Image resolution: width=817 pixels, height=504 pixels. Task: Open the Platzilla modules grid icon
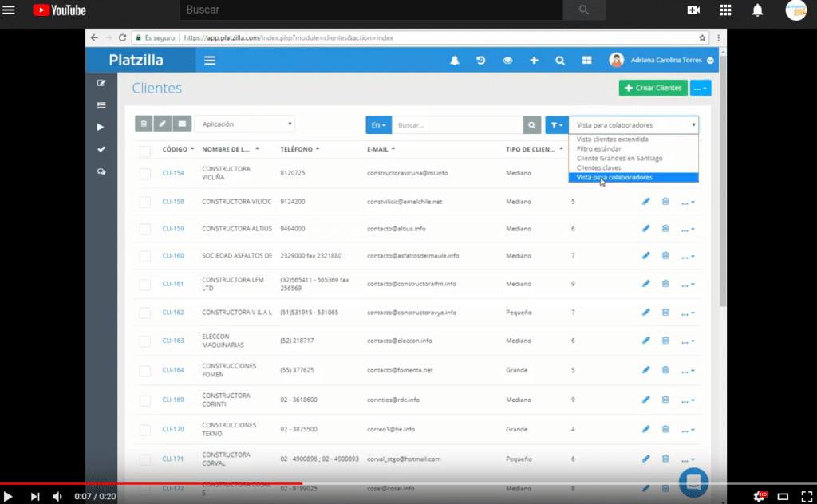coord(586,61)
